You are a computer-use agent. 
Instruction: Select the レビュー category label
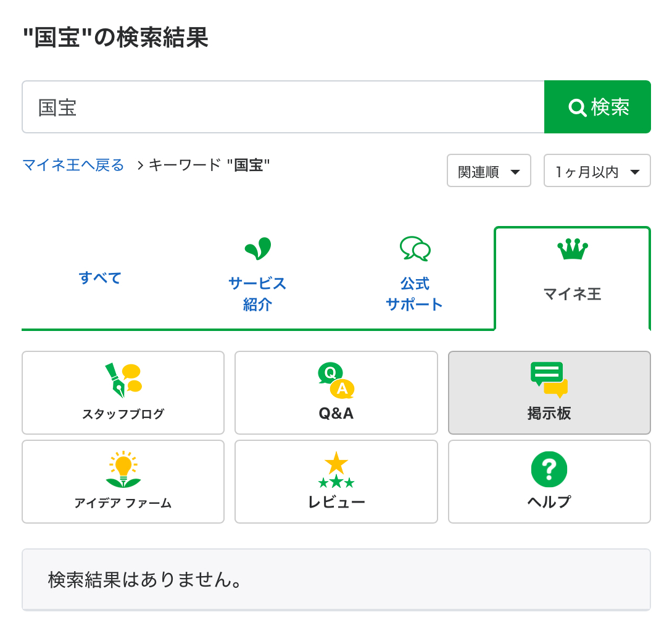(x=336, y=502)
